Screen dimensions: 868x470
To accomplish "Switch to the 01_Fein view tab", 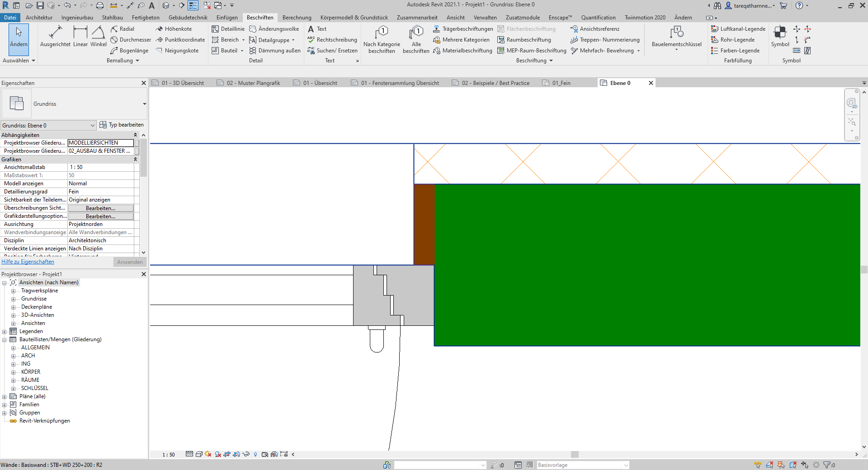I will tap(561, 83).
